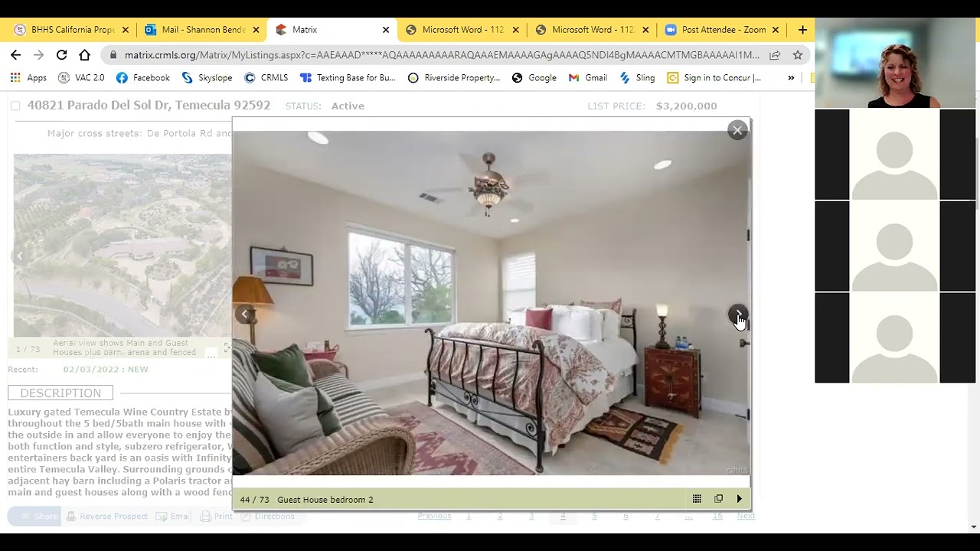
Task: Select the DESCRIPTION section header
Action: coord(60,393)
